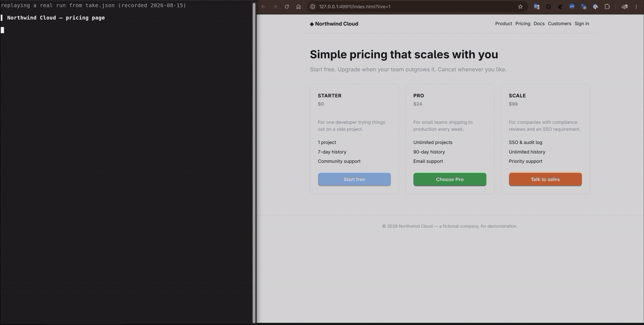644x325 pixels.
Task: Click 'Email support' feature
Action: 428,161
